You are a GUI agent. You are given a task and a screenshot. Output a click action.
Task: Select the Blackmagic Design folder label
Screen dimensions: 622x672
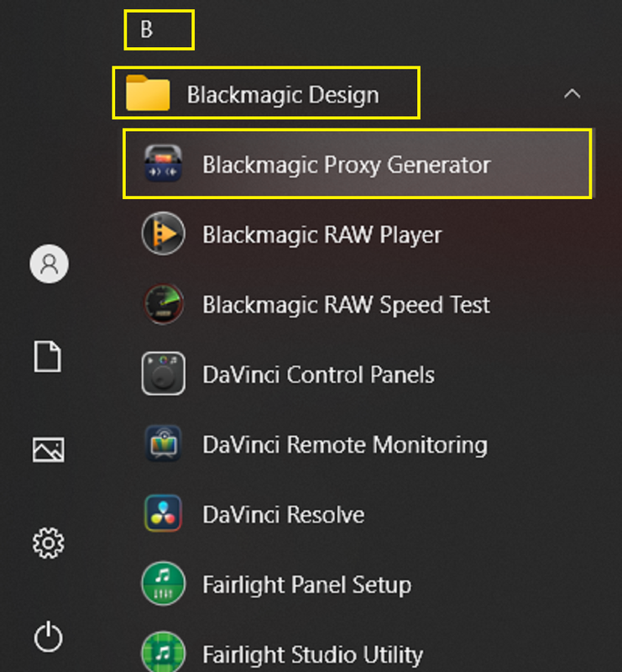283,95
